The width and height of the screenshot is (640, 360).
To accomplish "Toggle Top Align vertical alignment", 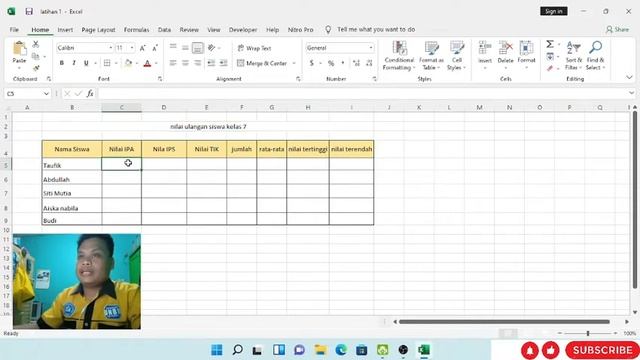I will [173, 47].
